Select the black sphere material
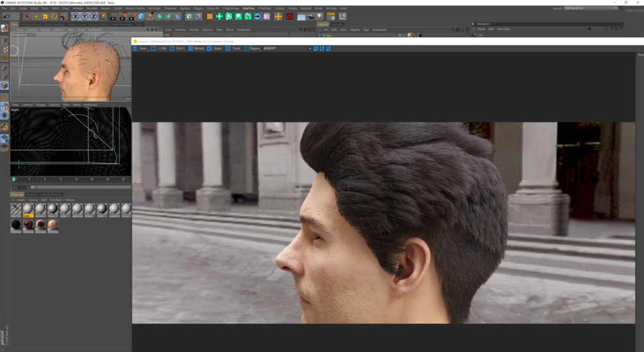The image size is (644, 352). (15, 226)
